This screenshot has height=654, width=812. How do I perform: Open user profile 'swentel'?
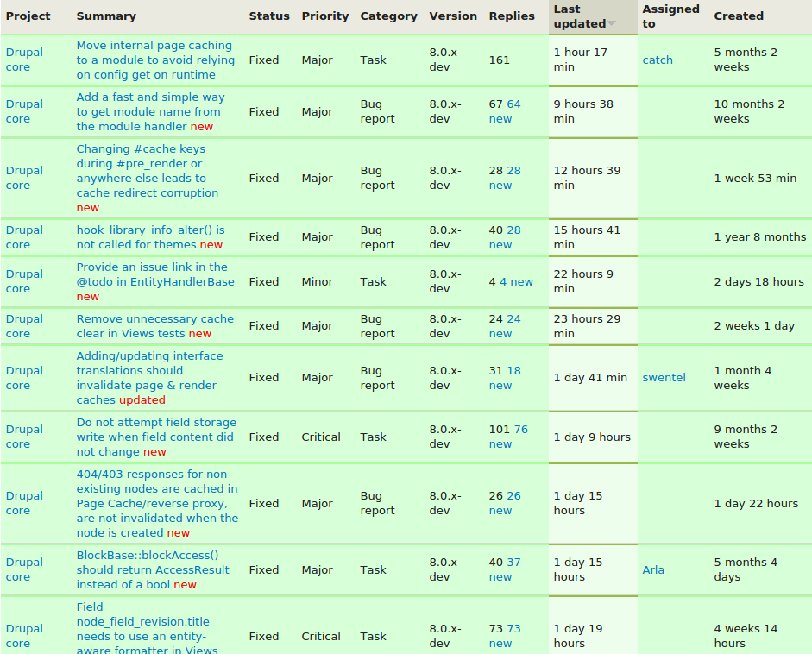664,378
